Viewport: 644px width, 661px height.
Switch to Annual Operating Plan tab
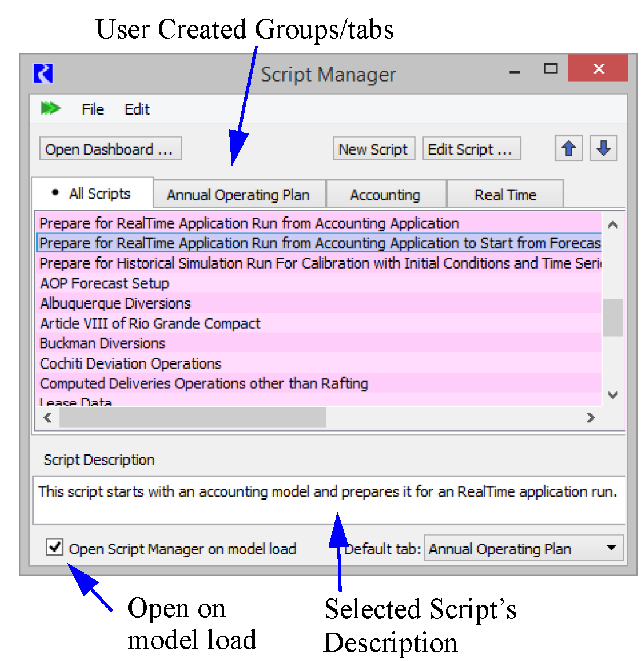coord(238,195)
